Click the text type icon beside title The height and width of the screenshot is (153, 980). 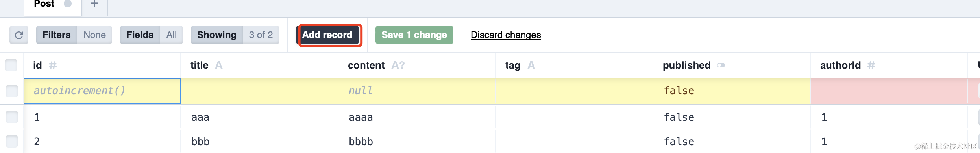[219, 66]
